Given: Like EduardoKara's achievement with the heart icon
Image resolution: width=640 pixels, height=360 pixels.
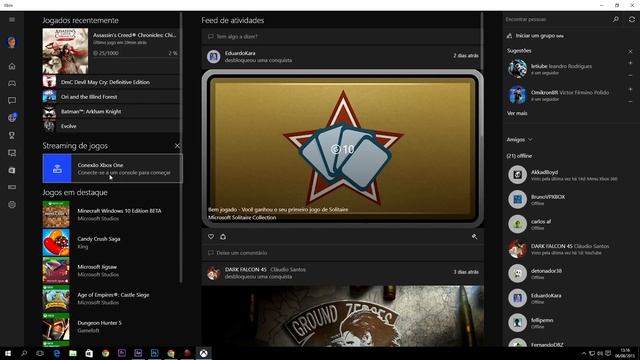Looking at the screenshot, I should pos(211,237).
